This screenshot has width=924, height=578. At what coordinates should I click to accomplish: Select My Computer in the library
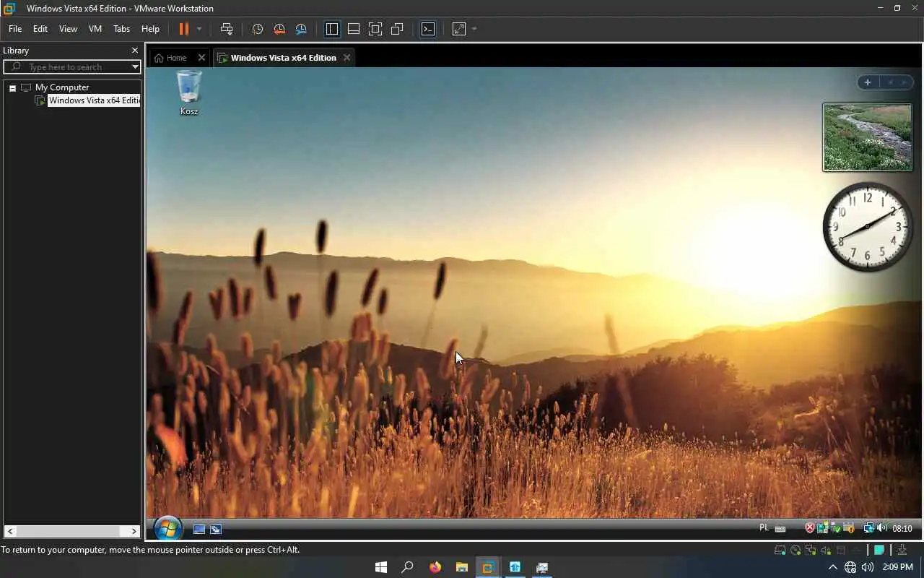(62, 87)
